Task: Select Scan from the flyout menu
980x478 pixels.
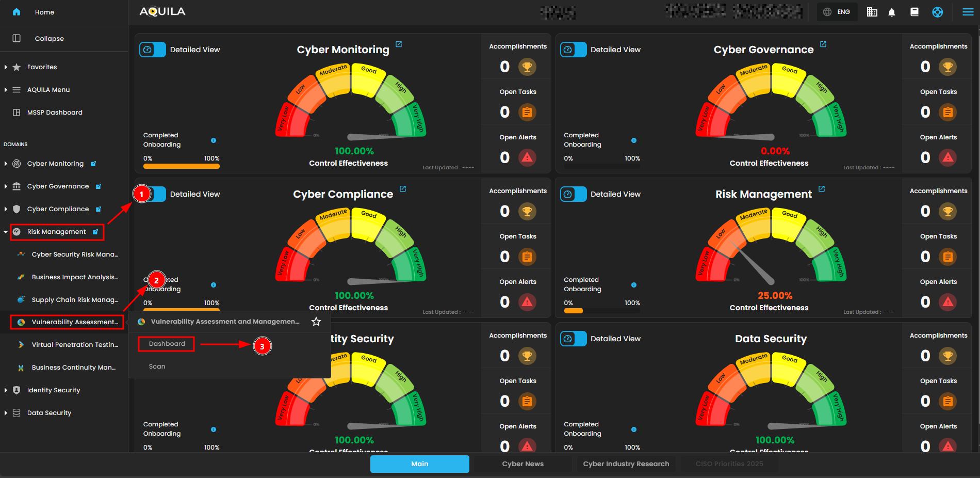Action: (157, 367)
